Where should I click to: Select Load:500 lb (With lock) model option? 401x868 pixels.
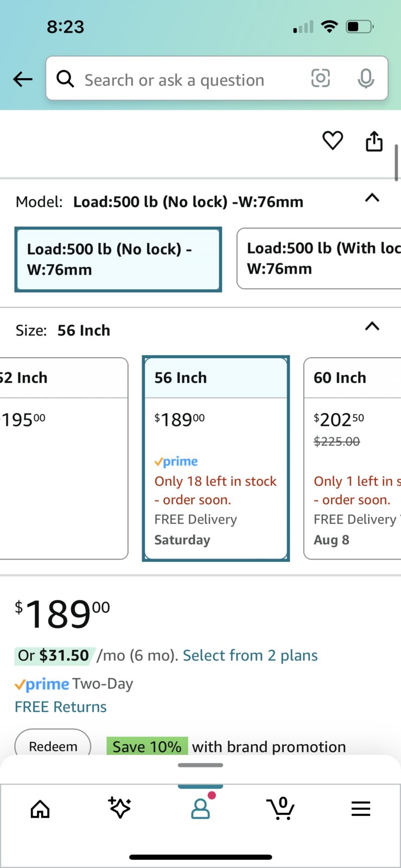319,258
